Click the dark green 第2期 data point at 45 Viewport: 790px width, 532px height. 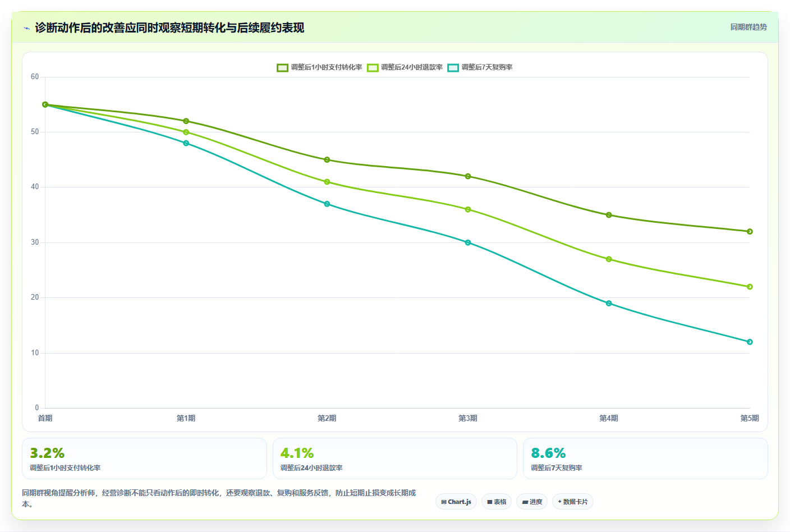pos(327,160)
